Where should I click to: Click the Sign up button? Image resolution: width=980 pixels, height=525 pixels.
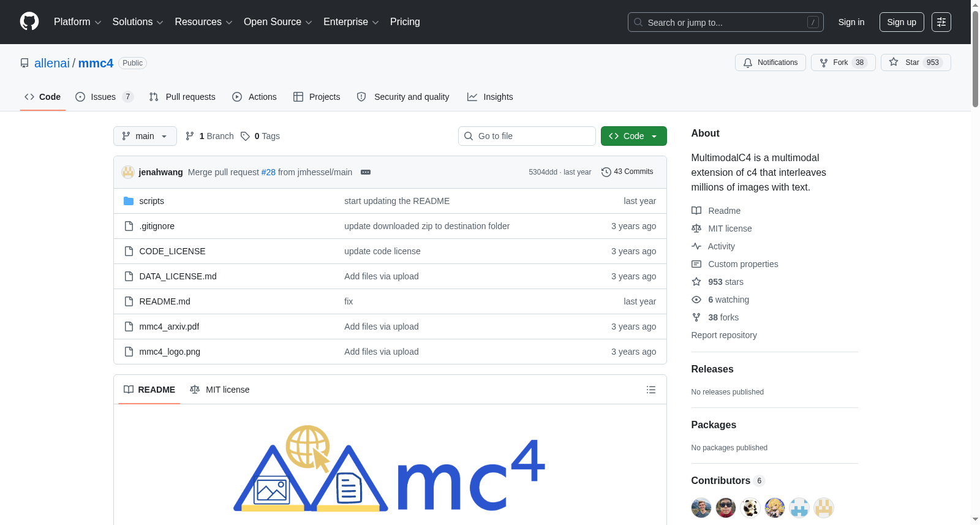[902, 22]
